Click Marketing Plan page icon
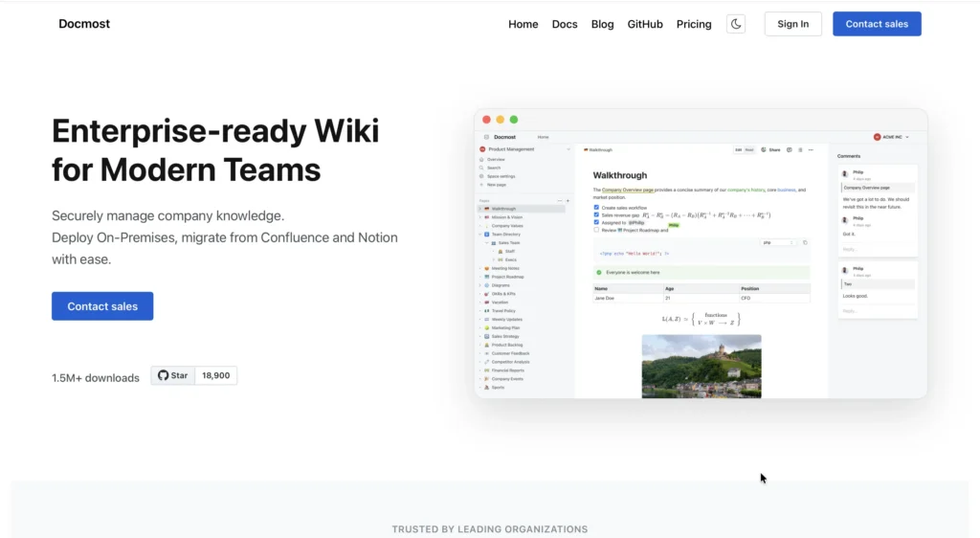Image resolution: width=980 pixels, height=538 pixels. [487, 328]
